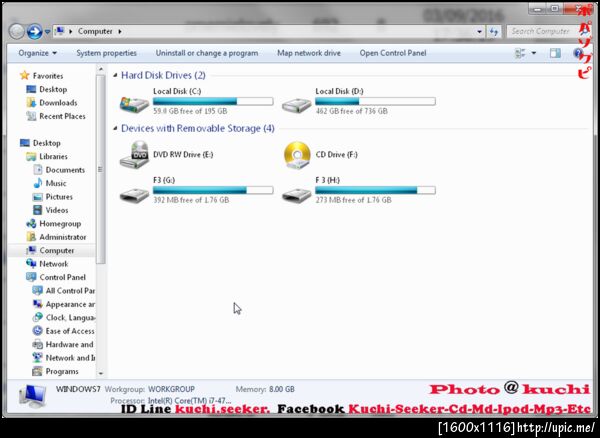Click the navigation pane scrollbar thumb
Screen dimensions: 600x438
point(101,169)
